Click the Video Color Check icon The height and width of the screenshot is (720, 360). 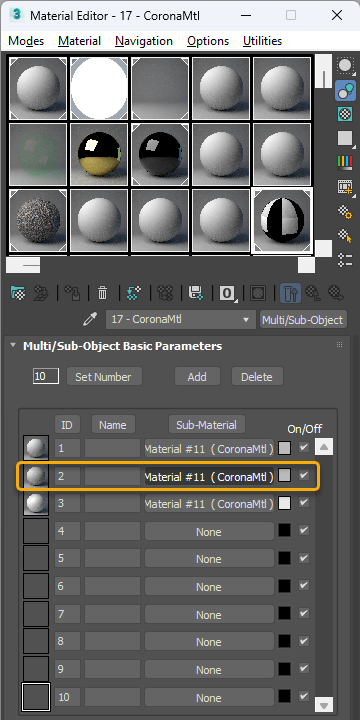(345, 162)
